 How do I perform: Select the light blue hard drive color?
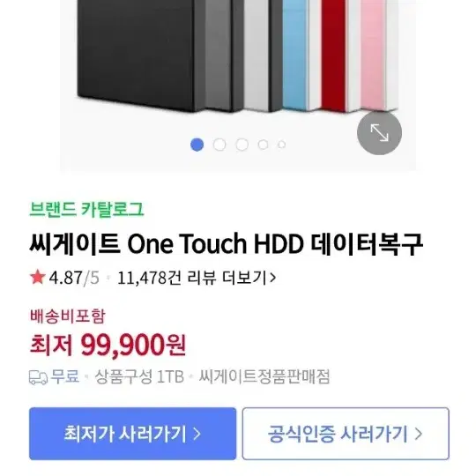pyautogui.click(x=296, y=54)
